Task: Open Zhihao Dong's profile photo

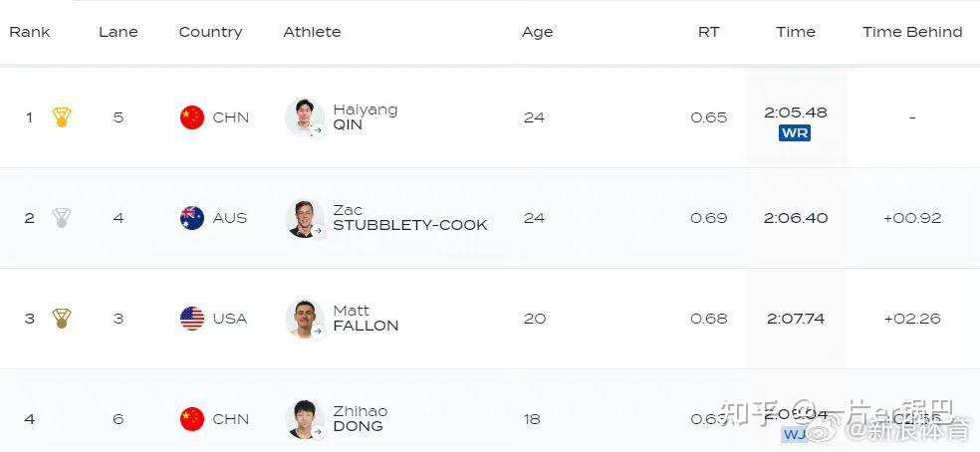Action: (304, 419)
